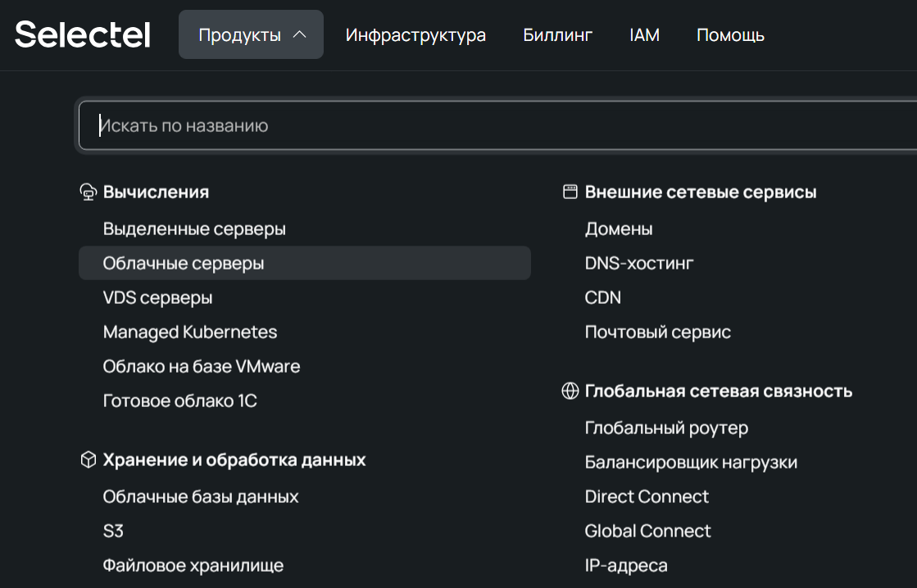Open Балансировщик нагрузки
The image size is (917, 588).
point(692,463)
